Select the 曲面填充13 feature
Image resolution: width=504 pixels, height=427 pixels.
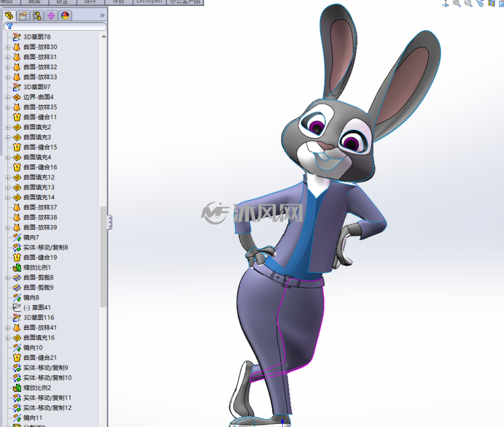tap(39, 187)
